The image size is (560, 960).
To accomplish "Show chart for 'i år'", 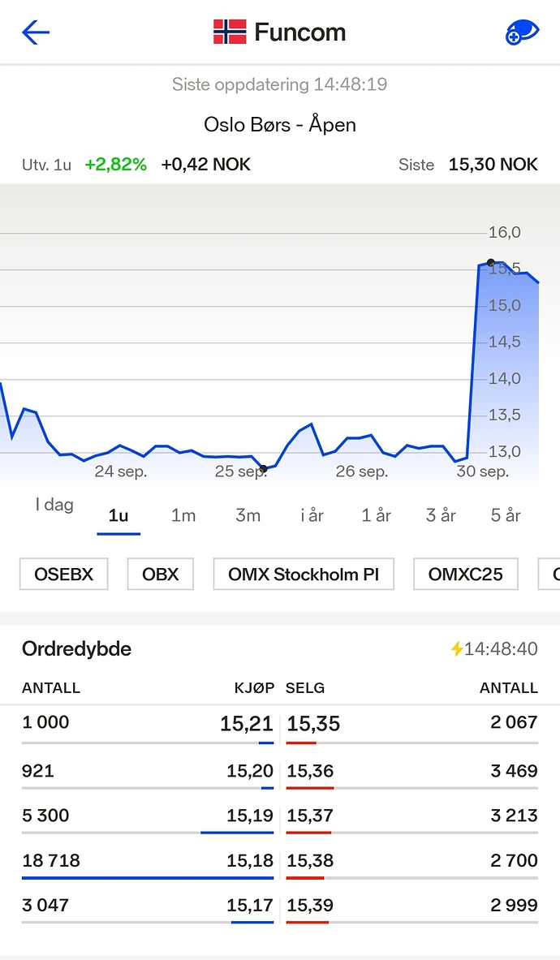I will click(312, 515).
